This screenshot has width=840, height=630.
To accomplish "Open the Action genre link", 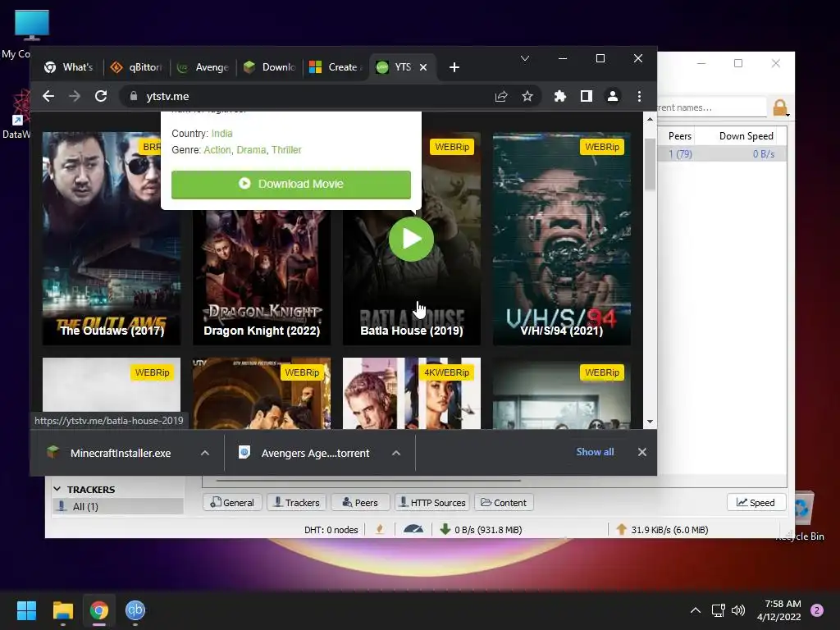I will pos(217,150).
